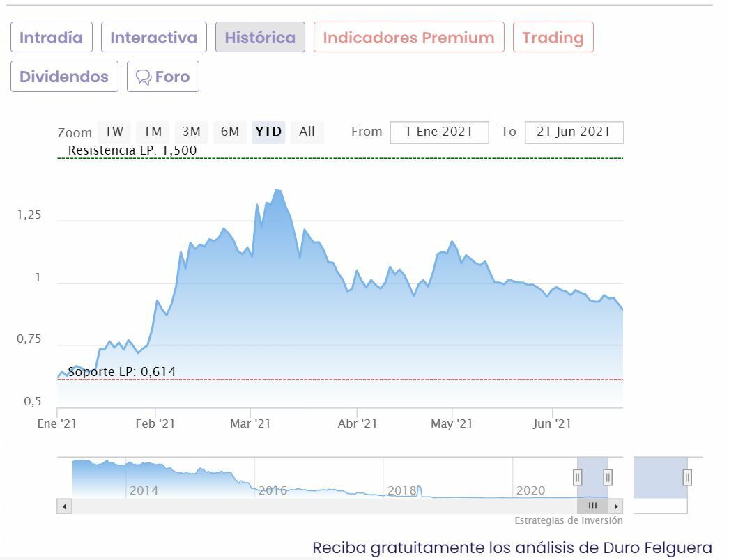Select the YTD zoom range
Image resolution: width=729 pixels, height=560 pixels.
click(x=268, y=132)
